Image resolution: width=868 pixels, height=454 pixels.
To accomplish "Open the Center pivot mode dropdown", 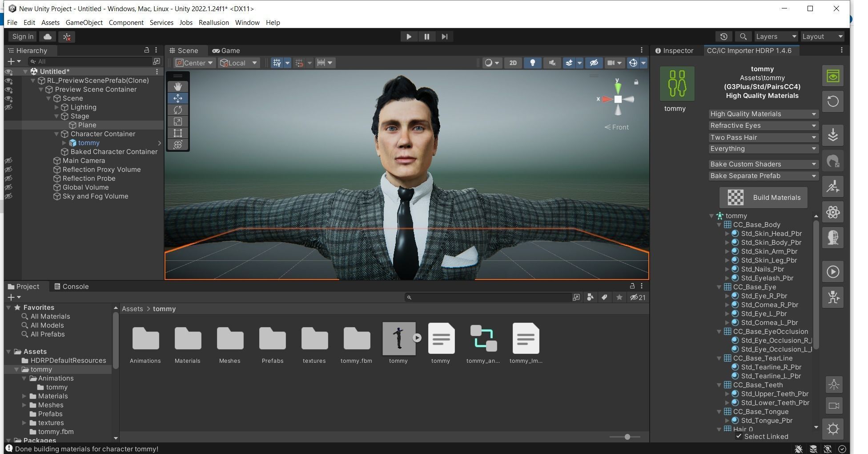I will click(x=194, y=63).
